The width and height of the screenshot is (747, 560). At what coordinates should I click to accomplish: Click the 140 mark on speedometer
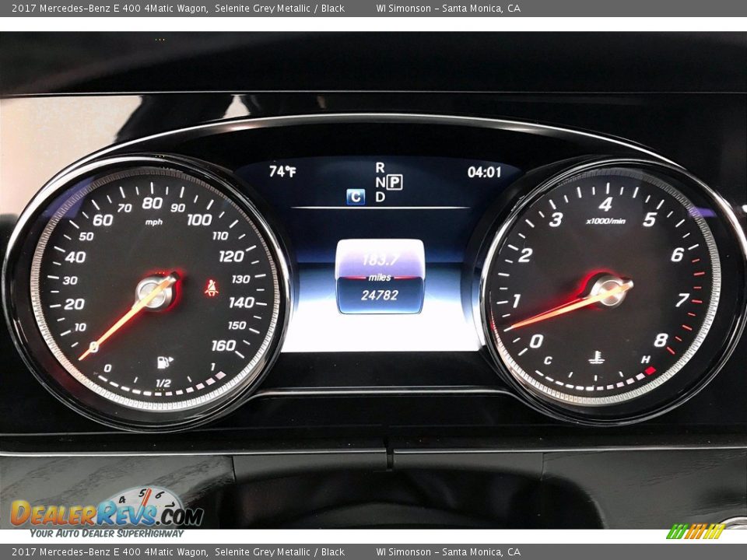point(241,303)
